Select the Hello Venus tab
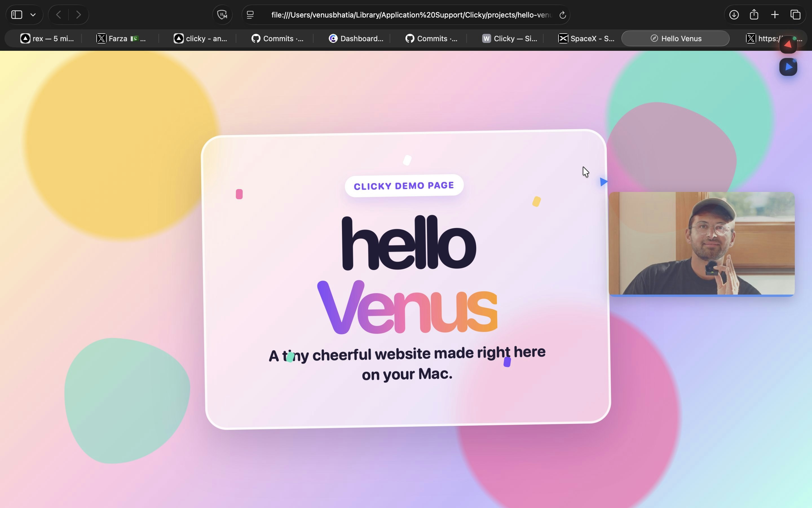The image size is (812, 508). 676,39
